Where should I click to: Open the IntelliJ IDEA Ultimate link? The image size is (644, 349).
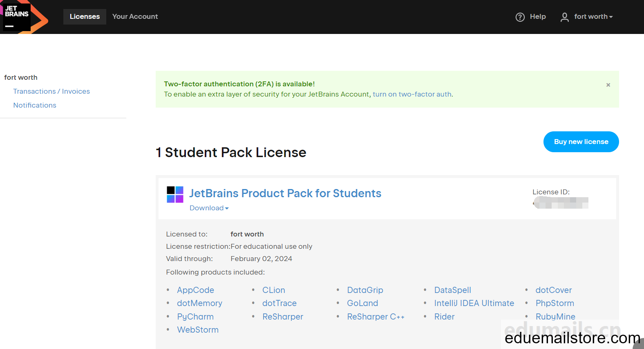click(x=474, y=303)
